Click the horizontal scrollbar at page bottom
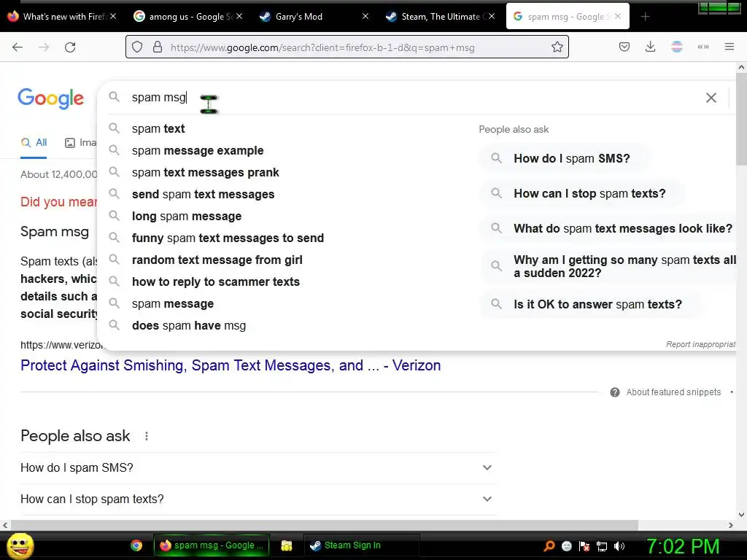 point(324,525)
